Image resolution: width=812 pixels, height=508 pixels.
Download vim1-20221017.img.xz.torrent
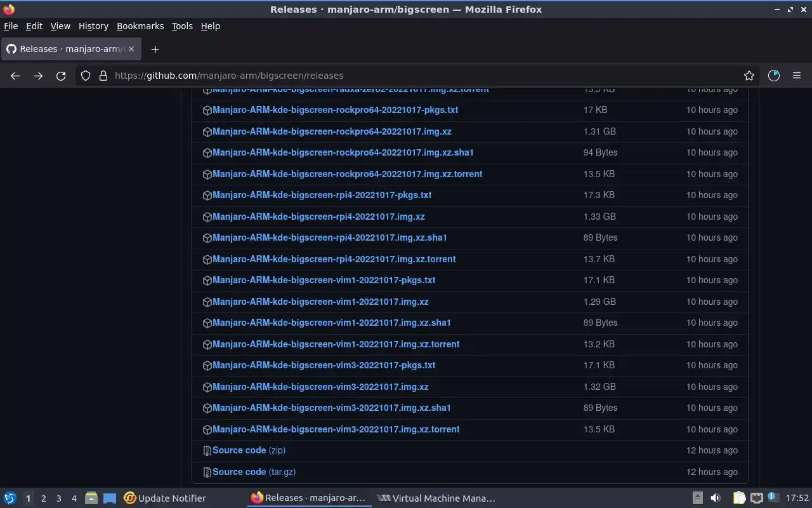click(336, 344)
